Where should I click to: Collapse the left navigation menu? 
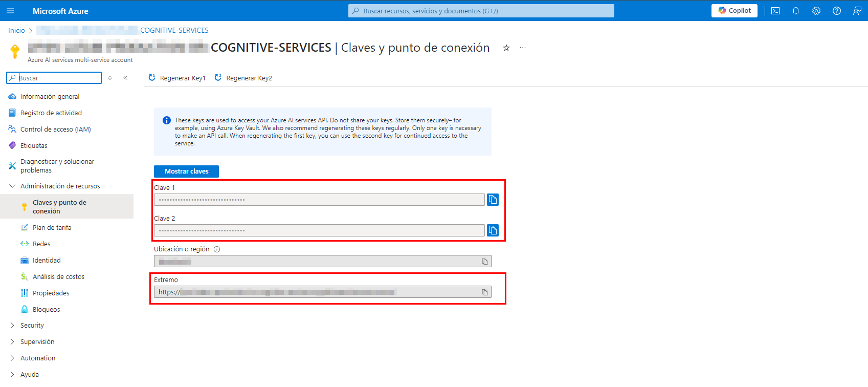(125, 78)
